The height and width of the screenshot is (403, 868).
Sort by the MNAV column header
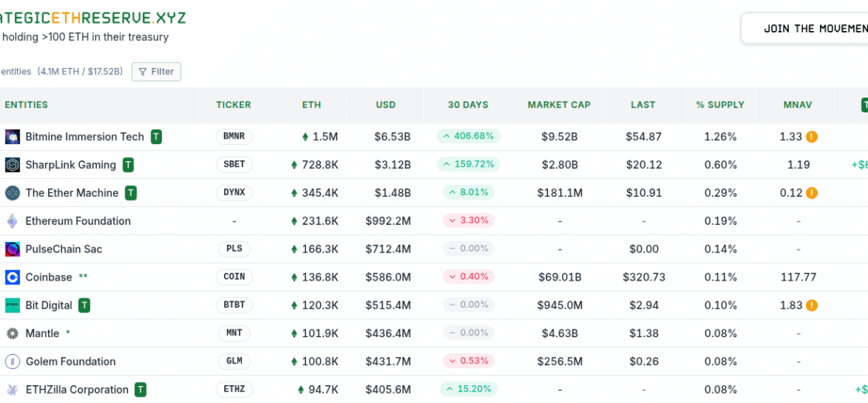click(797, 105)
